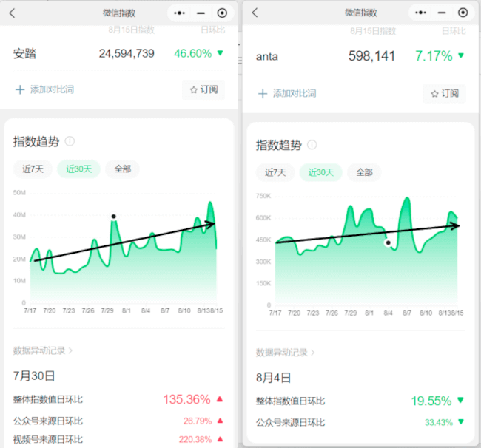Click the 598,141 index value
Screen dimensions: 481x448
[371, 56]
